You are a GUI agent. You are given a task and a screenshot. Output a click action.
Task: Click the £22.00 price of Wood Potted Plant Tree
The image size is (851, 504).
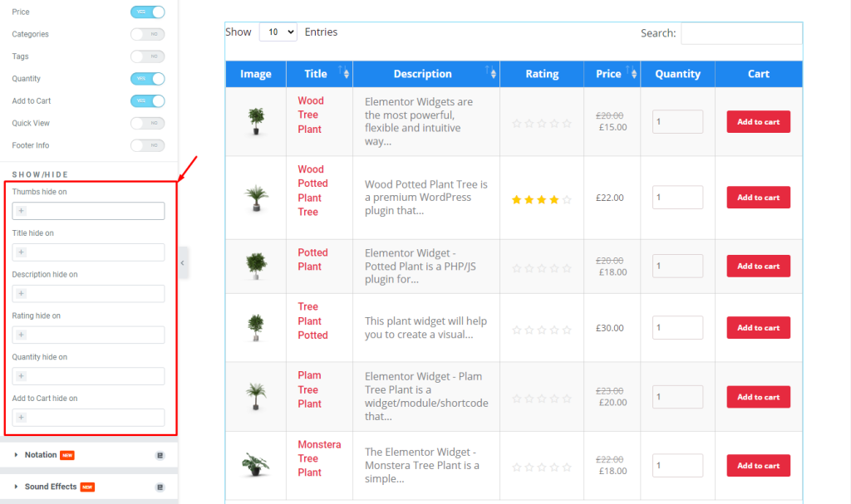click(609, 198)
